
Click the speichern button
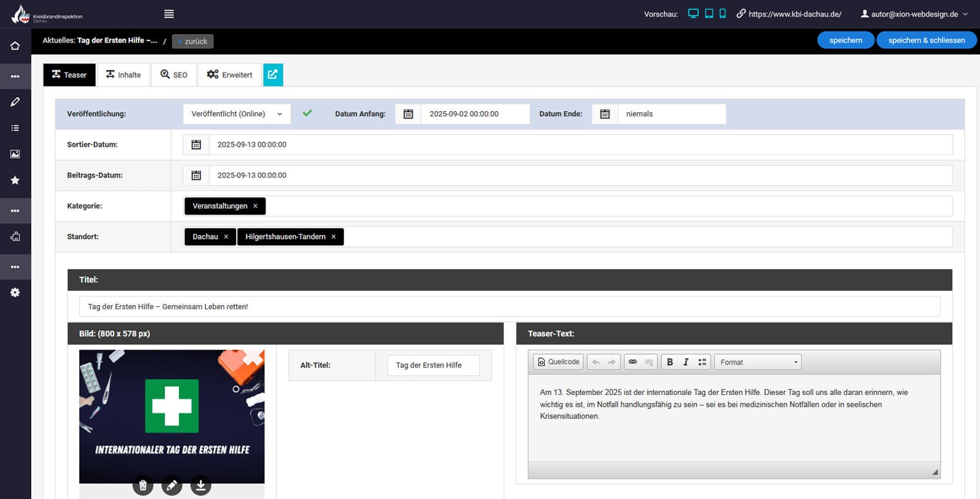[845, 40]
